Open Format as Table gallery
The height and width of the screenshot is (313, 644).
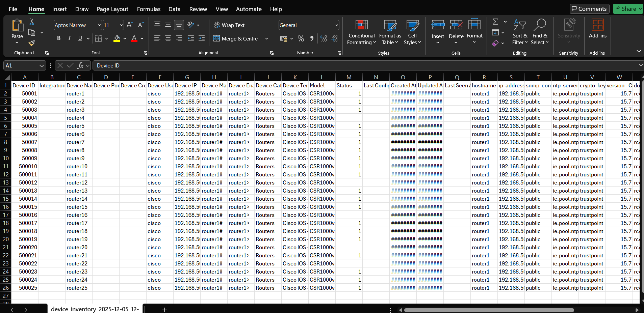tap(390, 32)
